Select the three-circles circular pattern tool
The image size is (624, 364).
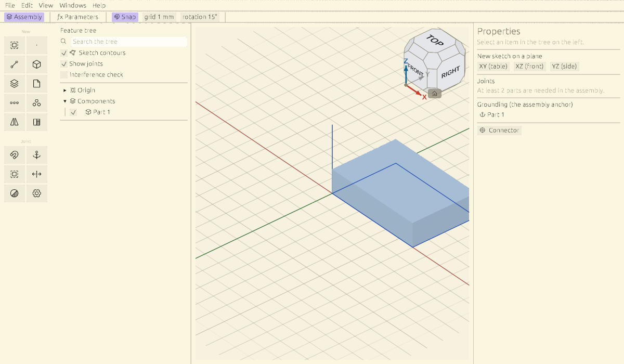(x=37, y=103)
